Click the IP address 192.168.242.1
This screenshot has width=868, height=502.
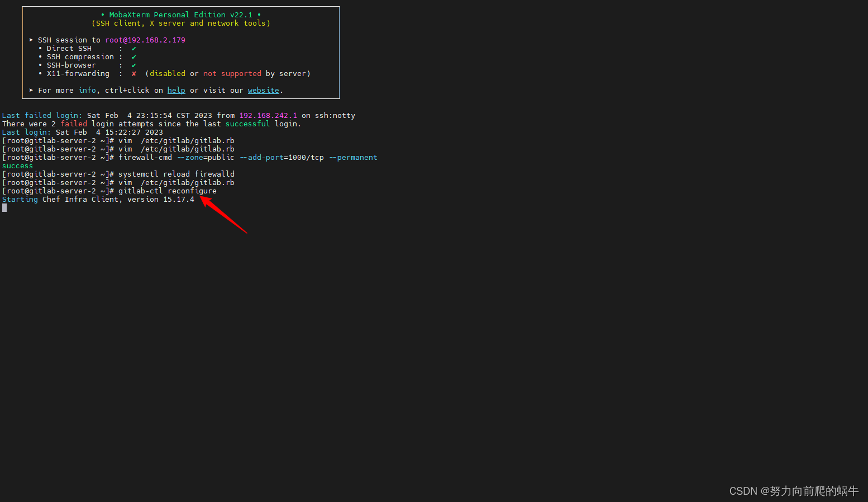click(268, 115)
